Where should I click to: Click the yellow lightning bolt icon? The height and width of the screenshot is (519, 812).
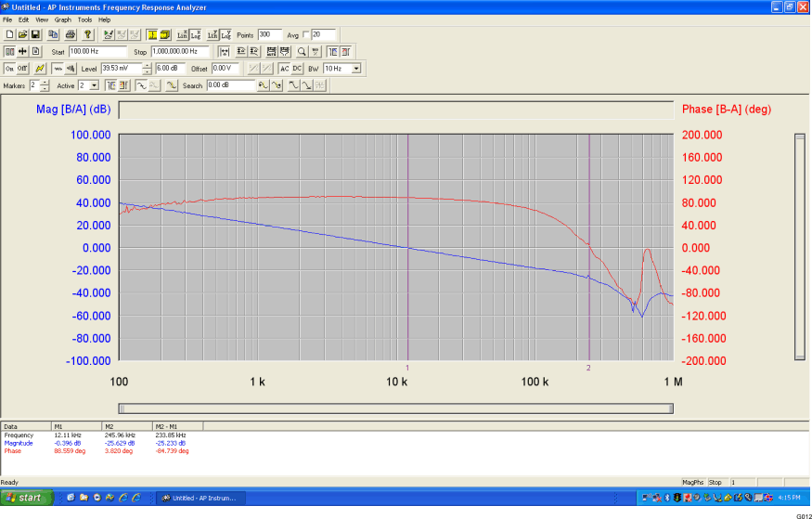pos(39,69)
